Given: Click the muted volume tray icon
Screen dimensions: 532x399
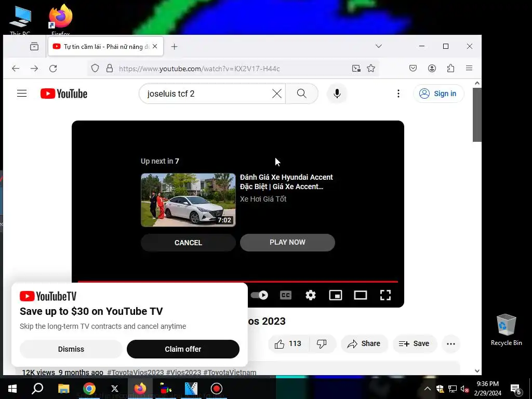Looking at the screenshot, I should tap(465, 389).
